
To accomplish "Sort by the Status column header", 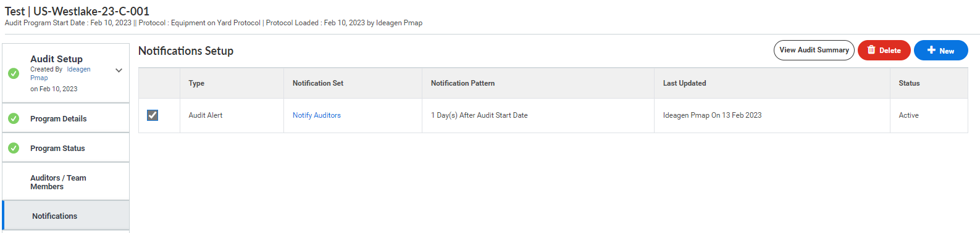I will [x=909, y=83].
